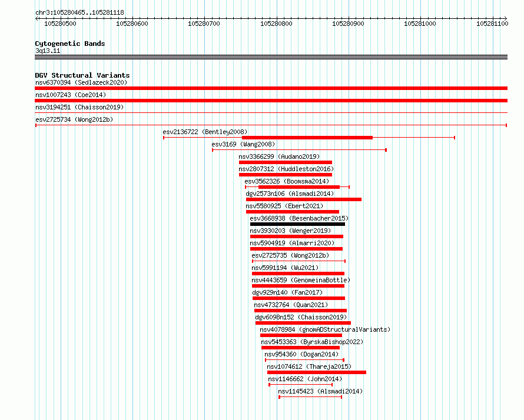This screenshot has height=420, width=524.
Task: Click the red bar under dgv2573n106 (Alsmadi2014)
Action: coord(304,199)
